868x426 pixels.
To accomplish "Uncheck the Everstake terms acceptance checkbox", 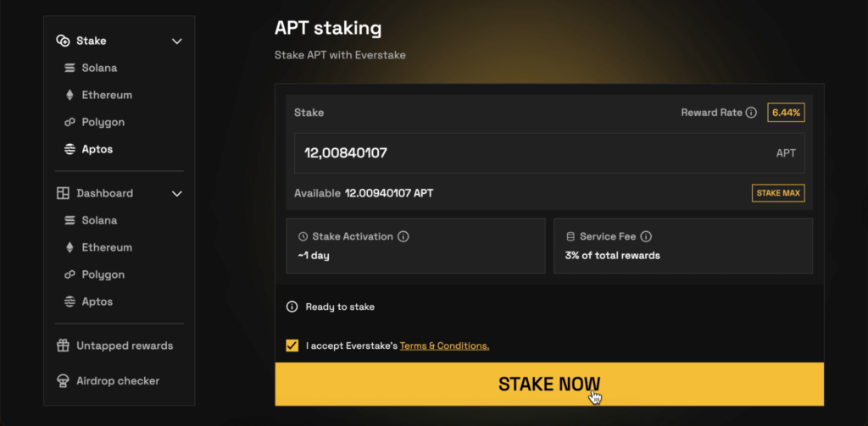I will tap(292, 346).
